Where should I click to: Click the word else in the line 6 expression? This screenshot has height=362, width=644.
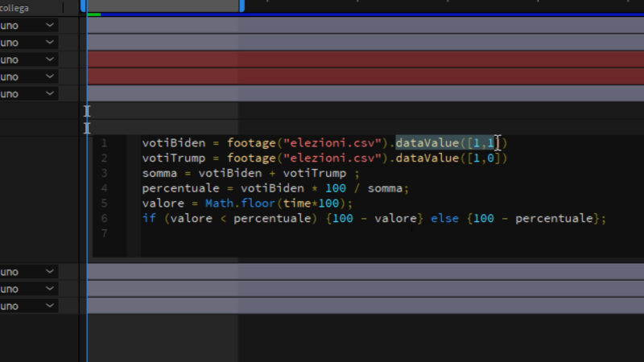click(446, 218)
